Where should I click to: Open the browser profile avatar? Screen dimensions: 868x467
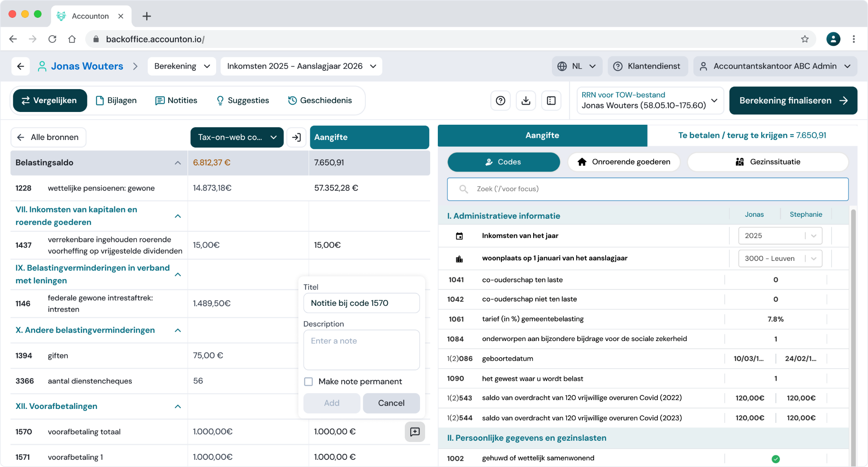click(833, 39)
